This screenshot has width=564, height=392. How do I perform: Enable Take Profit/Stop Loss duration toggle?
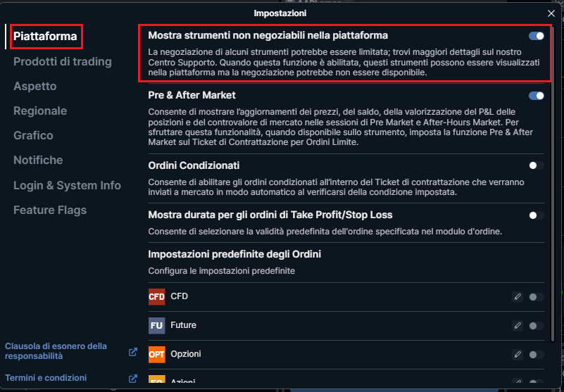536,215
